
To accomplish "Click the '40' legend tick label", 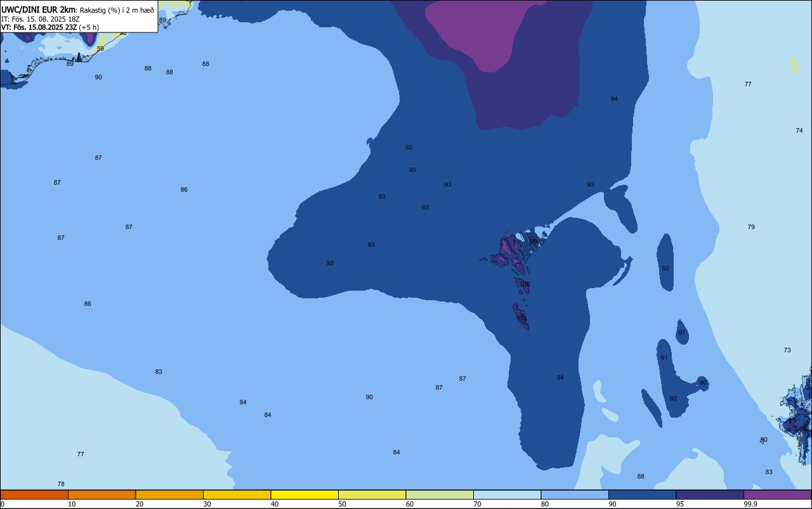I will pos(275,504).
